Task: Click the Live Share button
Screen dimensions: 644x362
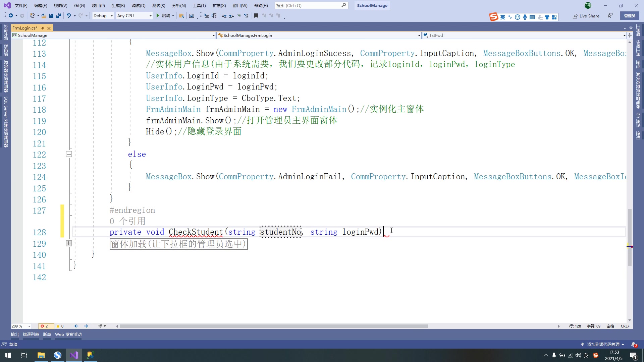Action: [x=586, y=16]
